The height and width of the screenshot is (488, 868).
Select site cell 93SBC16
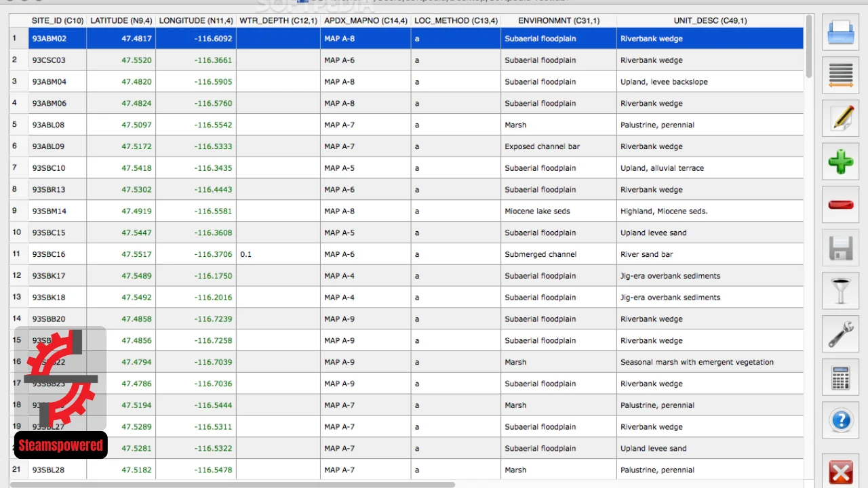(x=58, y=254)
